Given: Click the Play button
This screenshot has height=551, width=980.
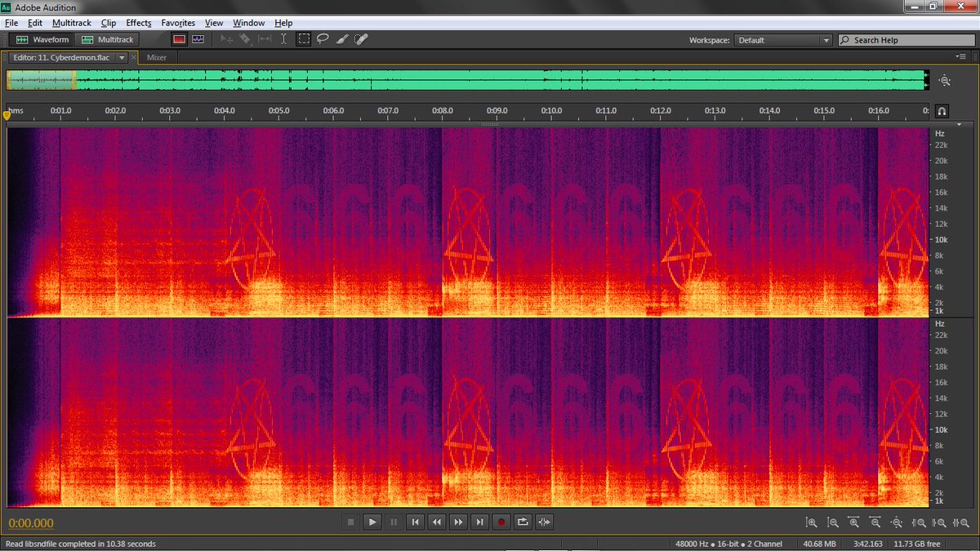Looking at the screenshot, I should pyautogui.click(x=372, y=522).
